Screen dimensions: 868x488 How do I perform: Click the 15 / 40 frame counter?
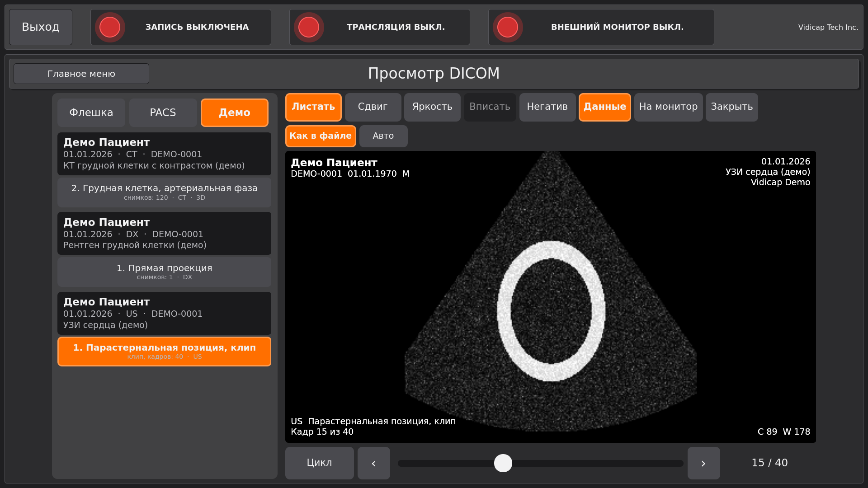point(770,463)
